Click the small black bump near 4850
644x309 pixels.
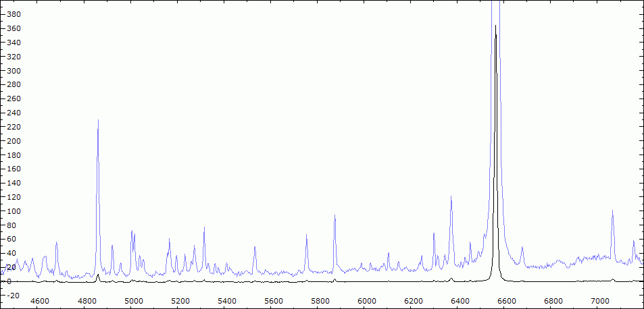(98, 275)
